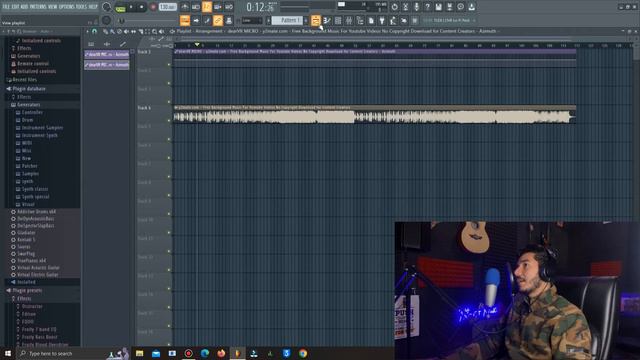Click the playlist magnet snap icon
The image size is (640, 360).
94,31
